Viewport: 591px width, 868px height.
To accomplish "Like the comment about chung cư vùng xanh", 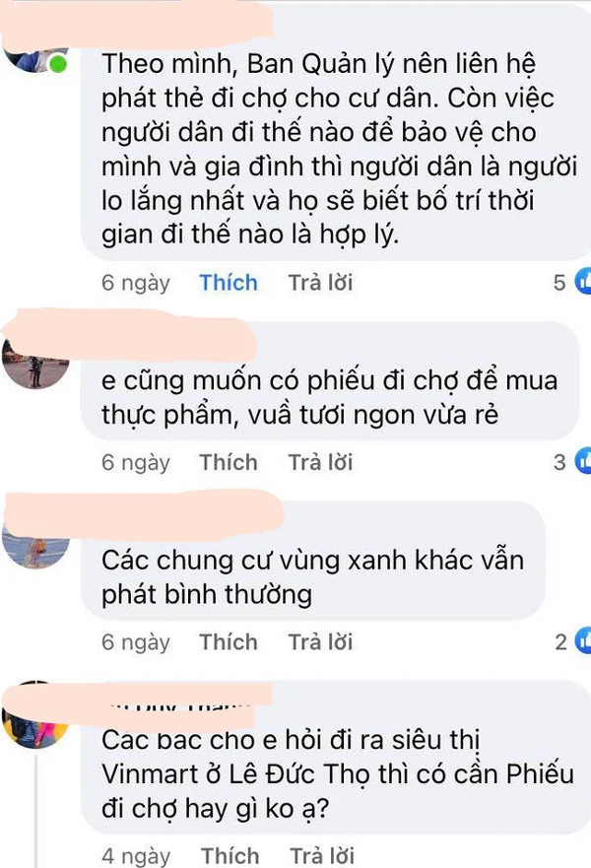I will pos(228,642).
